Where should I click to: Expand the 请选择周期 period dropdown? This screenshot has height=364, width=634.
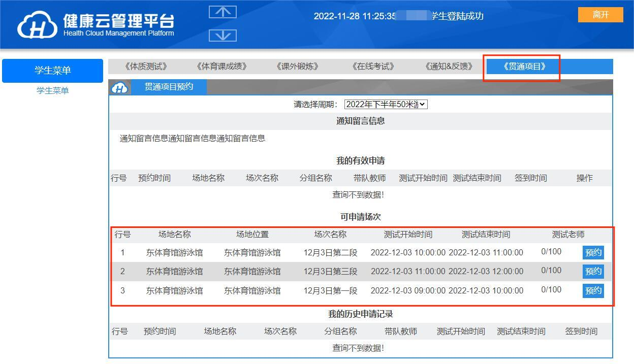(x=386, y=105)
